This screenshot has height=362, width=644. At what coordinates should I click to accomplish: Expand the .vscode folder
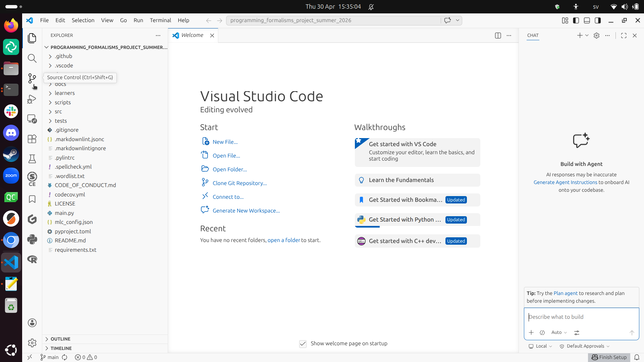tap(105, 66)
